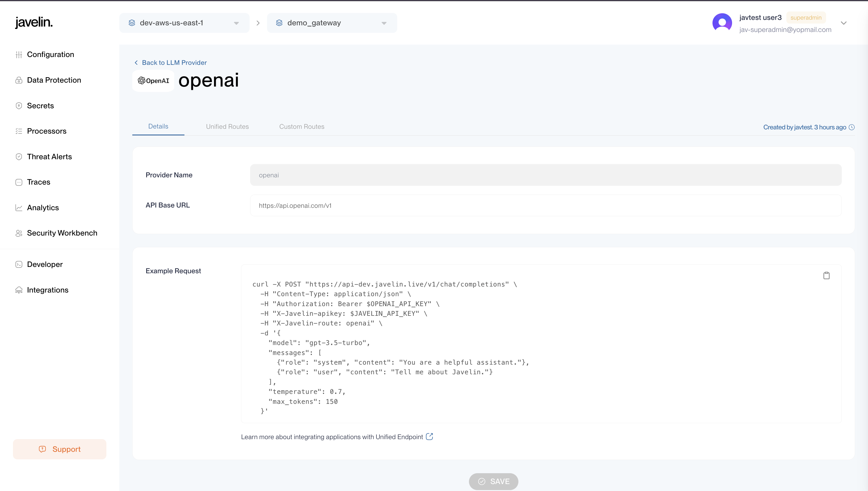Click the clock icon beside creation time
This screenshot has height=491, width=868.
click(851, 127)
